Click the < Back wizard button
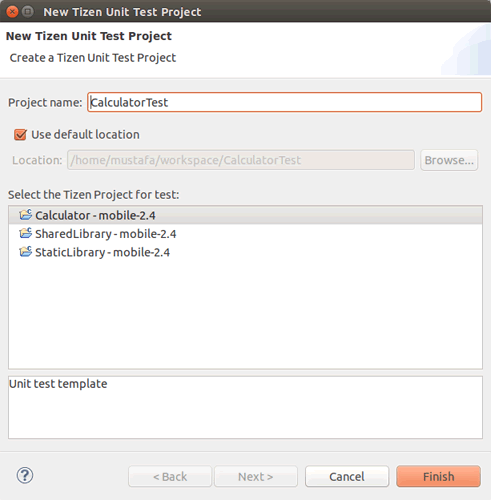This screenshot has width=491, height=500. pyautogui.click(x=170, y=477)
